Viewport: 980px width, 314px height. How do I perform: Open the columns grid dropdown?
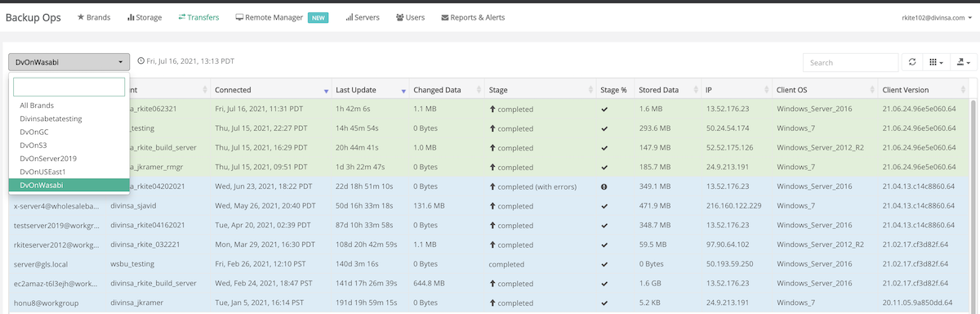tap(936, 62)
